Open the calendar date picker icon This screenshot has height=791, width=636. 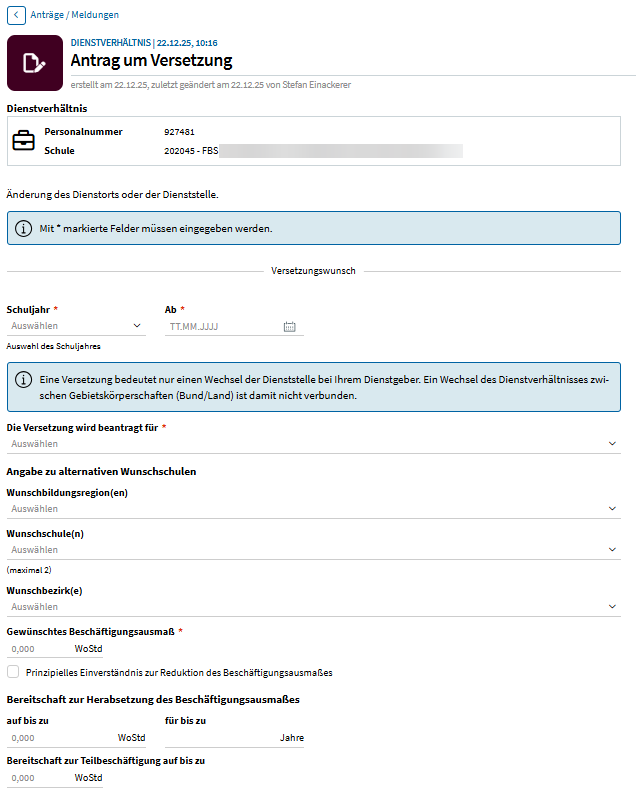[290, 326]
